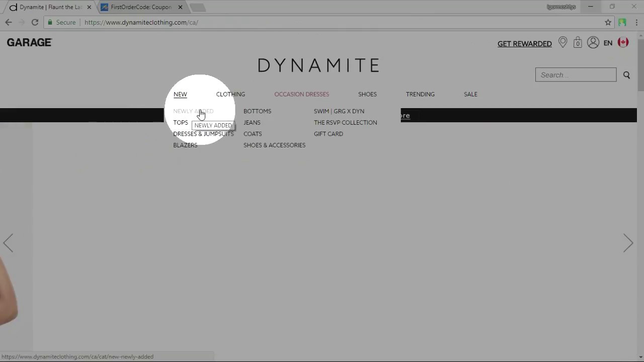Image resolution: width=644 pixels, height=362 pixels.
Task: Open a new browser tab
Action: (x=198, y=7)
